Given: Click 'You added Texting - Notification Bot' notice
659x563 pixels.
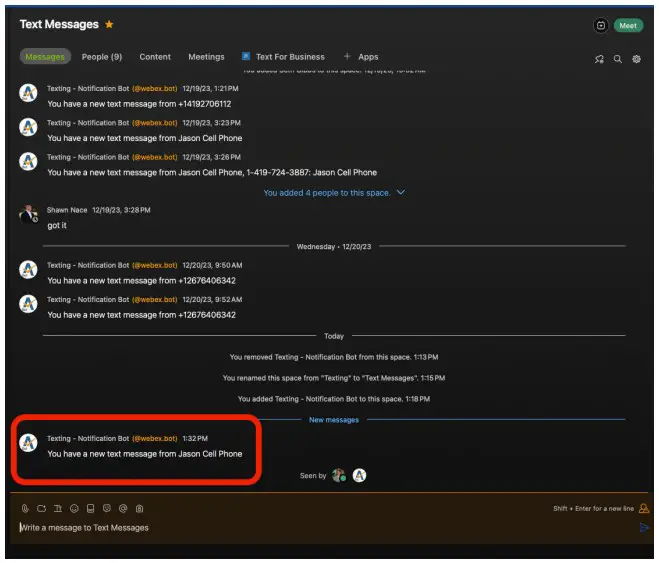Looking at the screenshot, I should (x=334, y=399).
